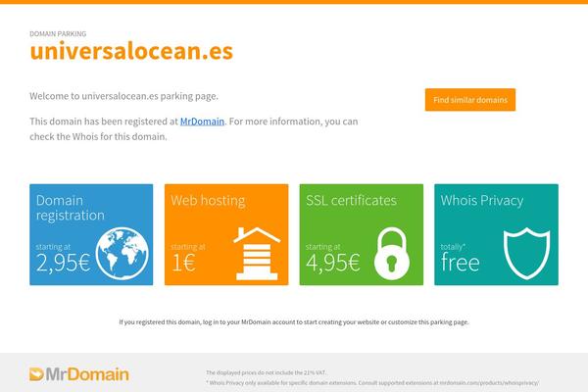Click the padlock icon on SSL certificates
This screenshot has height=392, width=588.
click(392, 254)
